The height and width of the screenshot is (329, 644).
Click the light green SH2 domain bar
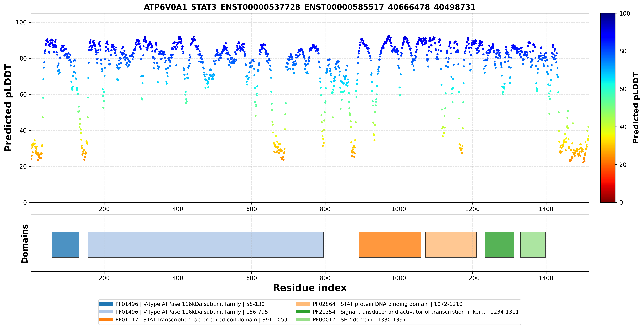coord(533,244)
